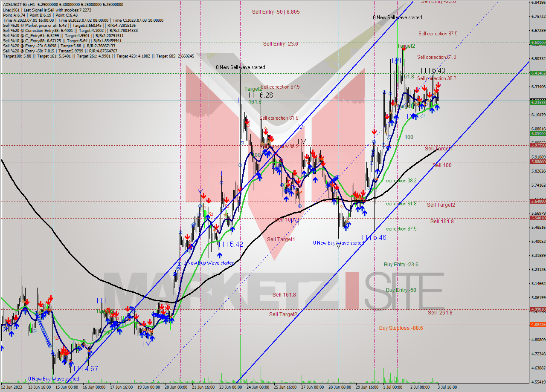
Task: Click the 'Sell 100' label at right edge
Action: (442, 165)
